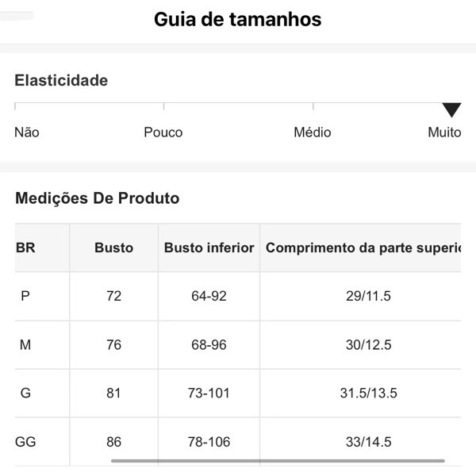The width and height of the screenshot is (476, 476).
Task: Select the size G row label
Action: tap(25, 393)
